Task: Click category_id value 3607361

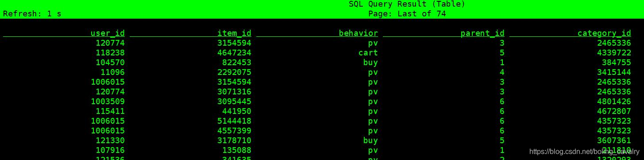Action: click(x=614, y=140)
